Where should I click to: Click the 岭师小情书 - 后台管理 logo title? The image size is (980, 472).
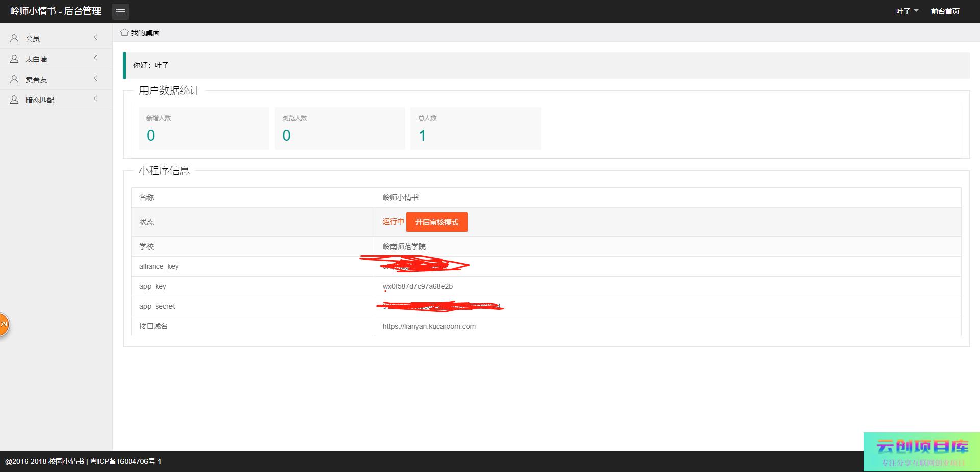point(56,11)
